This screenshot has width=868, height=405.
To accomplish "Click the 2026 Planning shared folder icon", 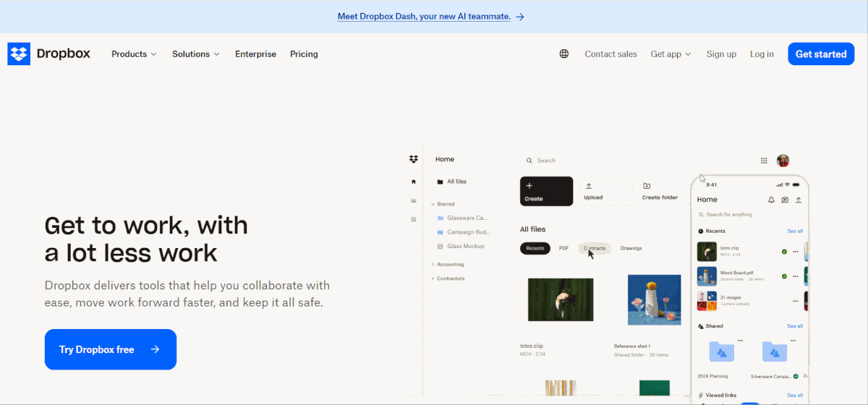I will (x=721, y=351).
